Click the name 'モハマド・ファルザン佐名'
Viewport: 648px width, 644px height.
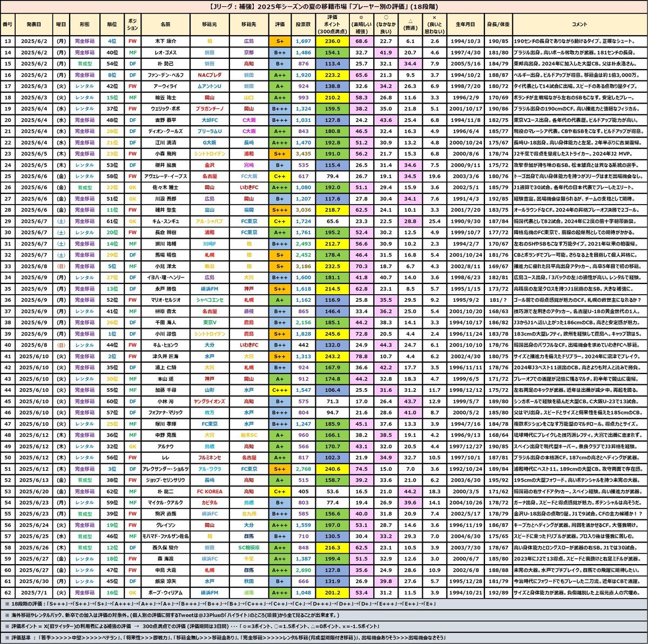165,537
